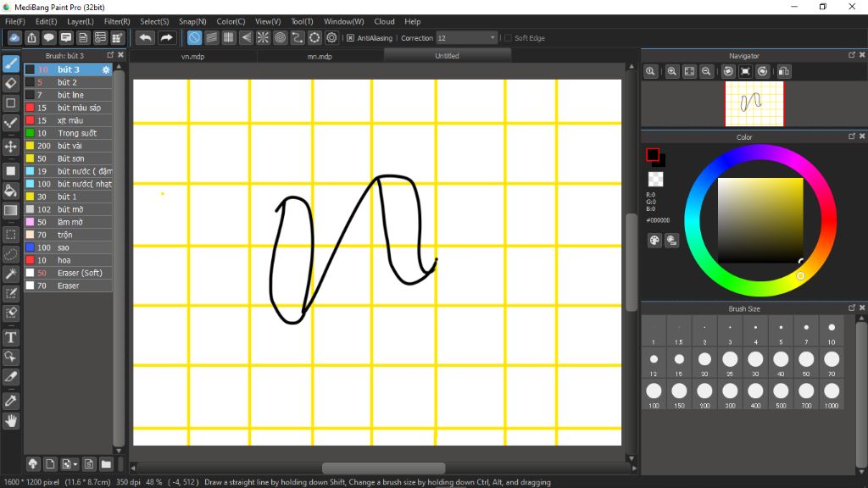Click the horizontal canvas scrollbar
The image size is (868, 488).
tap(383, 468)
